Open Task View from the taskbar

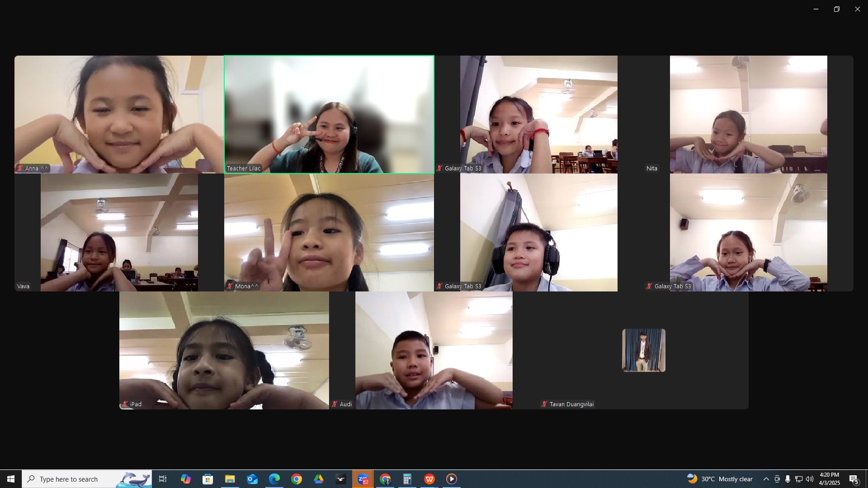(x=163, y=479)
